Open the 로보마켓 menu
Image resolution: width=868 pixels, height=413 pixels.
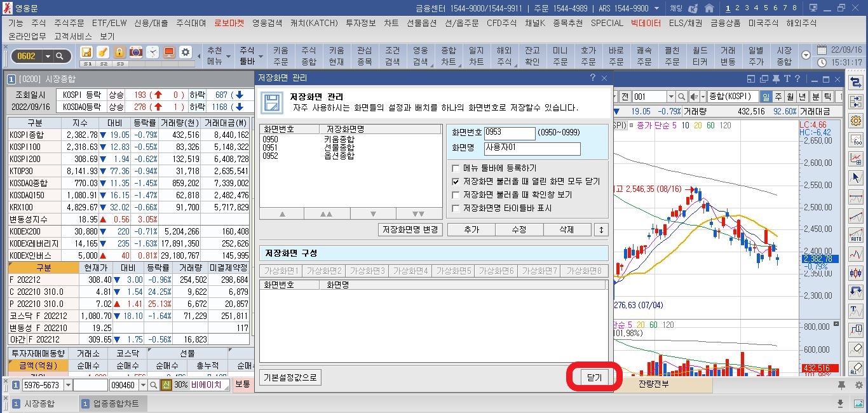tap(229, 23)
